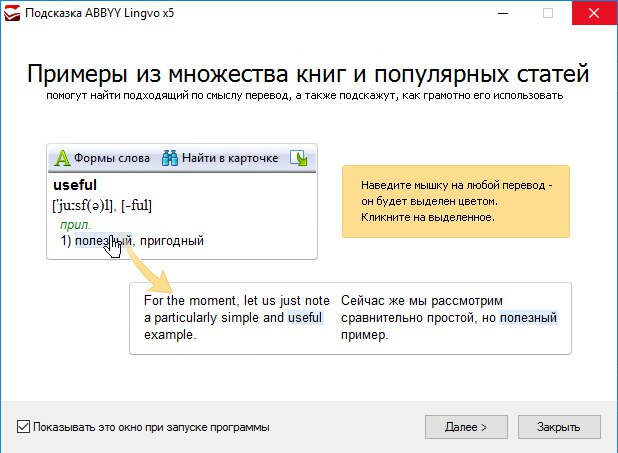This screenshot has width=618, height=453.
Task: Click the heading Примеры из множества книг
Action: point(308,73)
